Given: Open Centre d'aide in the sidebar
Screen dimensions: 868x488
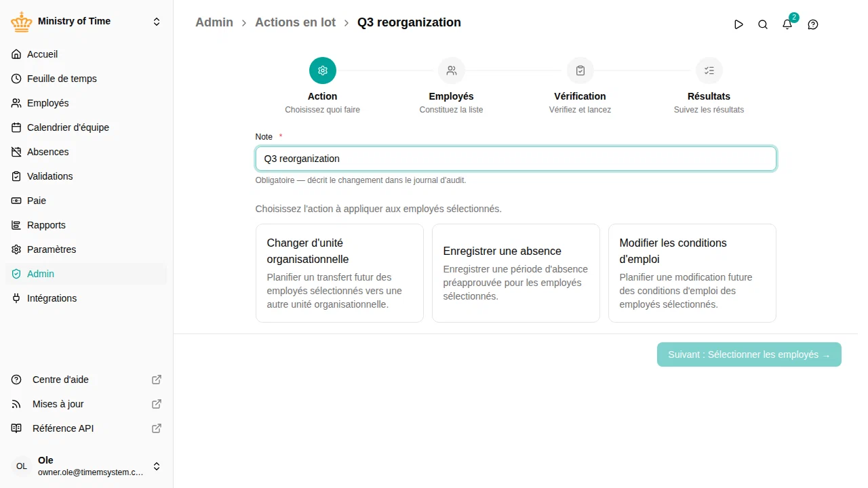Looking at the screenshot, I should [x=87, y=380].
